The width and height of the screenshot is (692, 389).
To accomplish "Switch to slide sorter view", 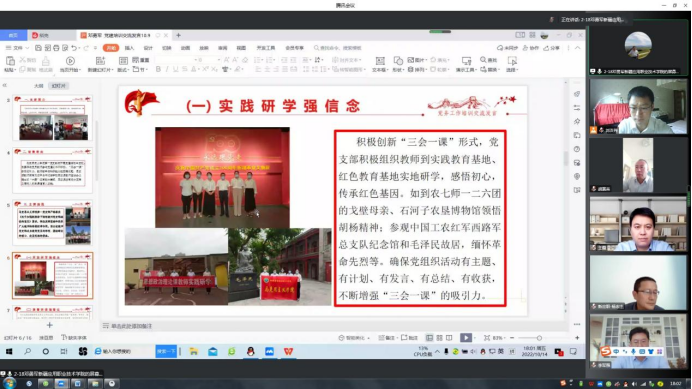I will pos(439,338).
